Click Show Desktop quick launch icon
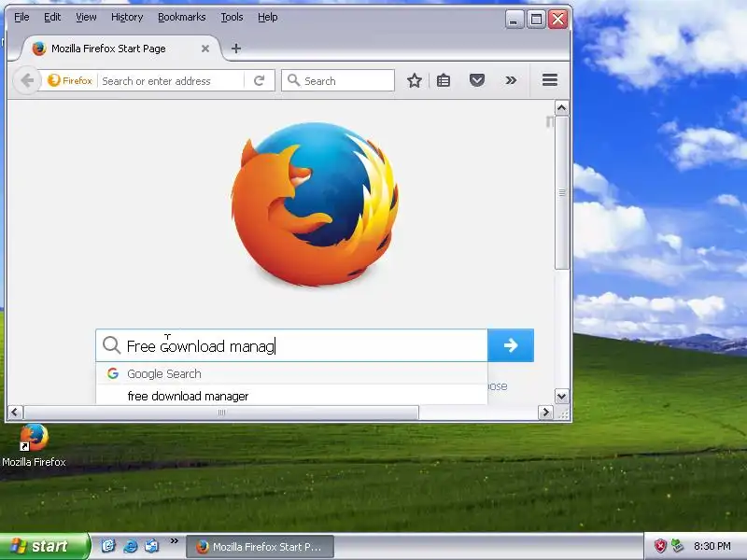The height and width of the screenshot is (560, 747). pos(108,546)
